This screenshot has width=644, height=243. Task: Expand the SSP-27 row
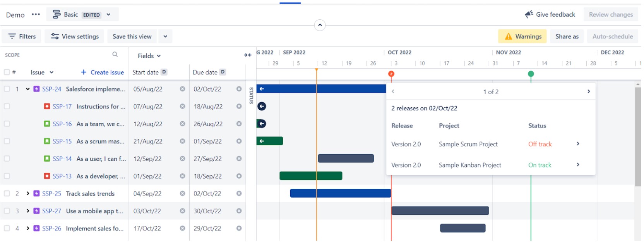point(28,211)
